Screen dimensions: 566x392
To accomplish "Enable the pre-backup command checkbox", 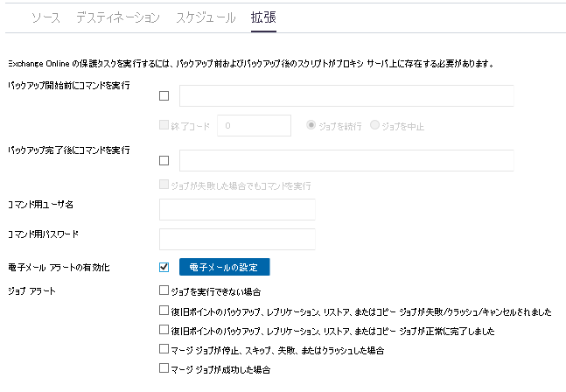I will pyautogui.click(x=164, y=95).
